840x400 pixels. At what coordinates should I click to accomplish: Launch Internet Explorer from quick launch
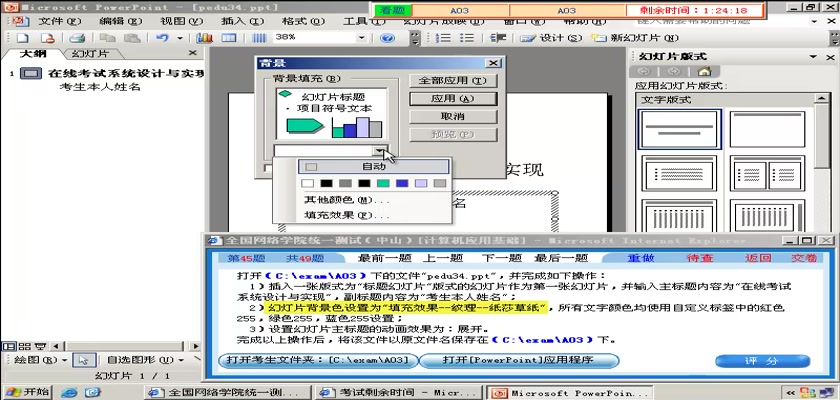69,393
